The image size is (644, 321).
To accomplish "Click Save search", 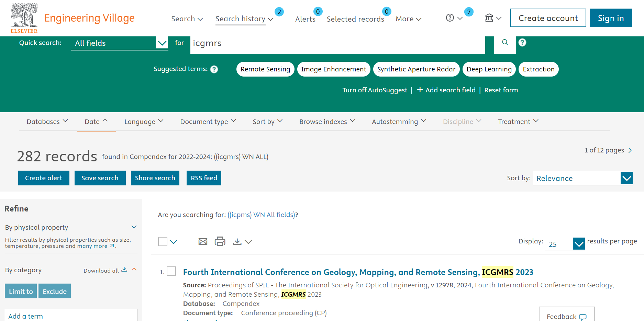I will tap(100, 178).
